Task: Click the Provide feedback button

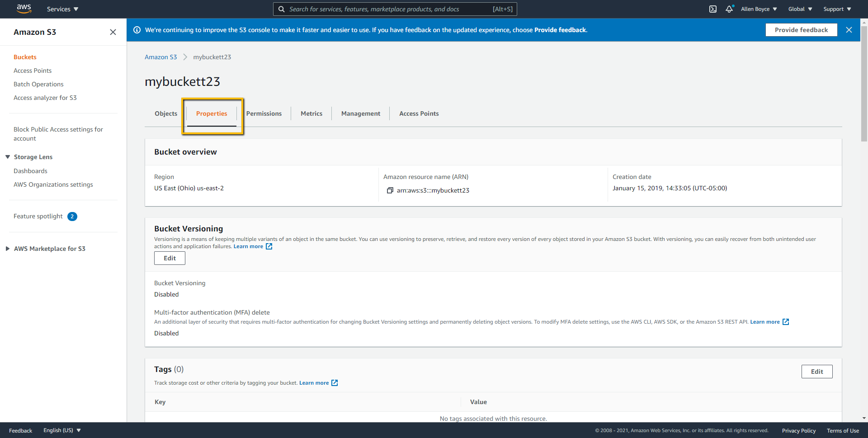Action: [x=802, y=30]
